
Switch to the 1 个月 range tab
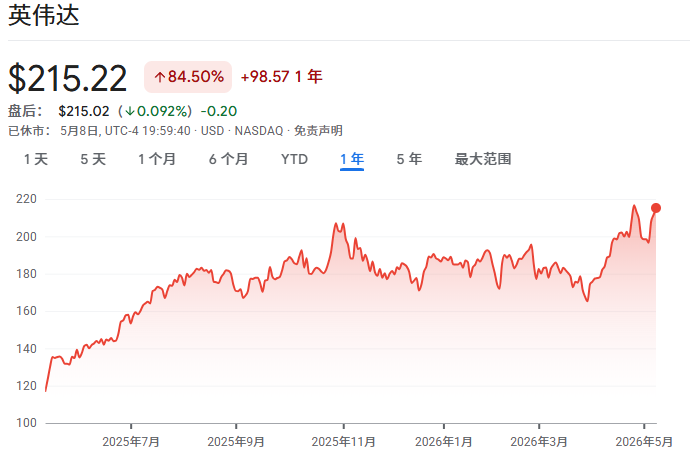pos(157,159)
